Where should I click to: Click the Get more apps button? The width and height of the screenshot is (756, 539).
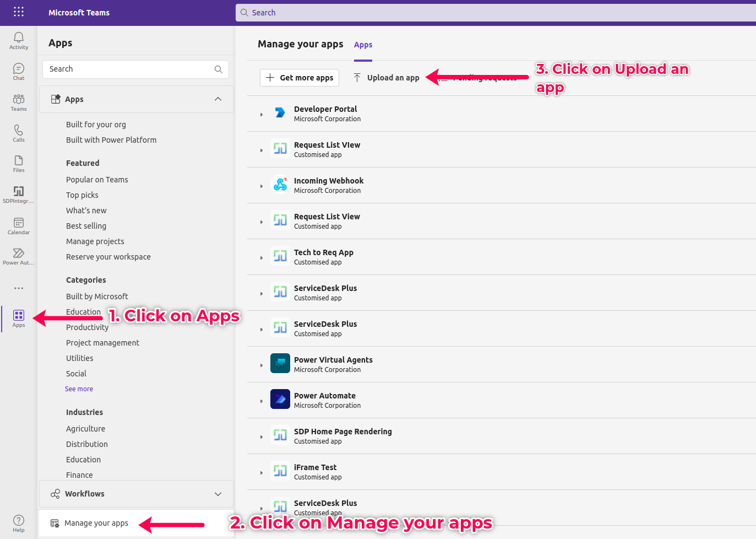click(300, 78)
